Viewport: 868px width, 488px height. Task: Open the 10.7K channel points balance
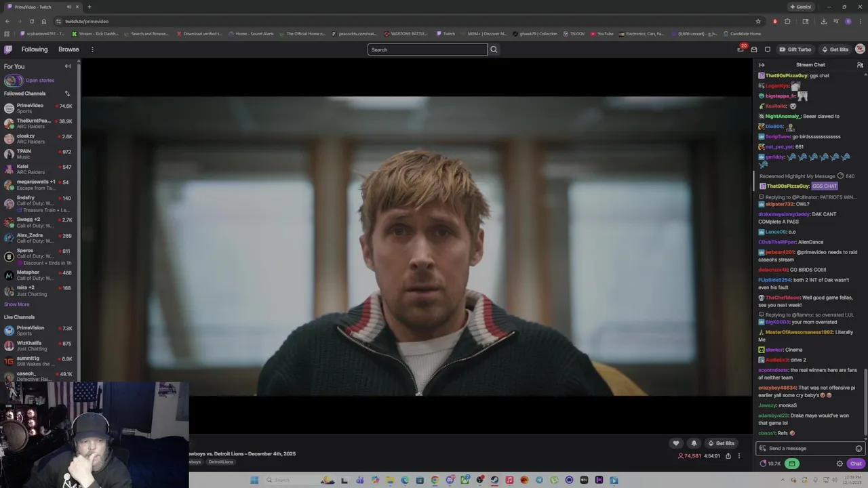click(771, 464)
